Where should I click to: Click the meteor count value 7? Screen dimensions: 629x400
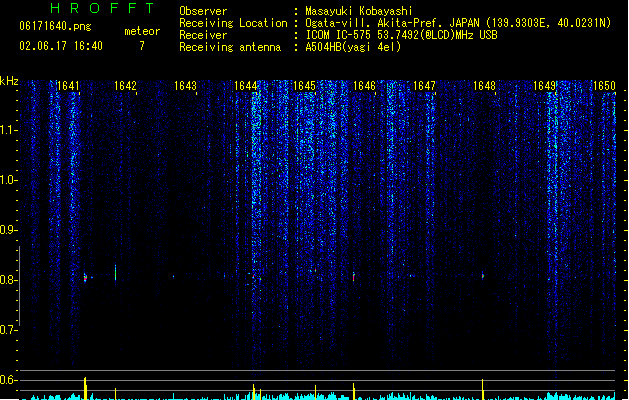pos(142,46)
